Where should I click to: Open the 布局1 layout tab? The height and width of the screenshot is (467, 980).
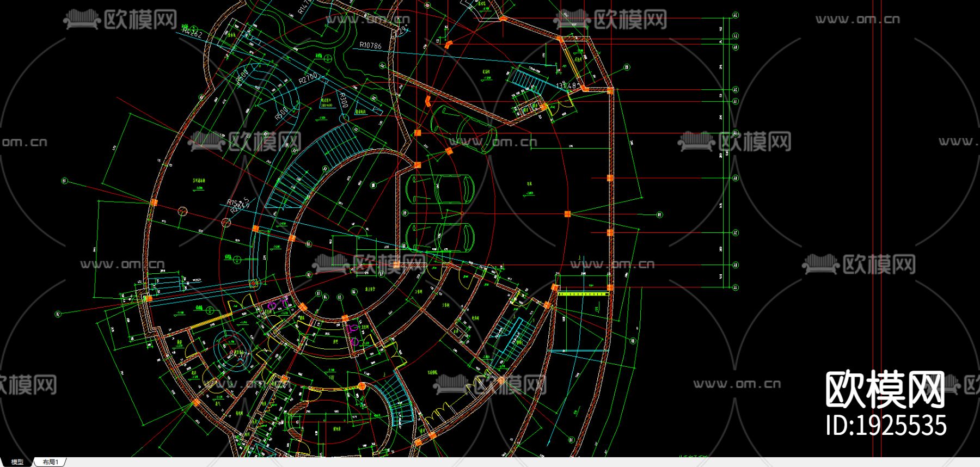click(50, 462)
